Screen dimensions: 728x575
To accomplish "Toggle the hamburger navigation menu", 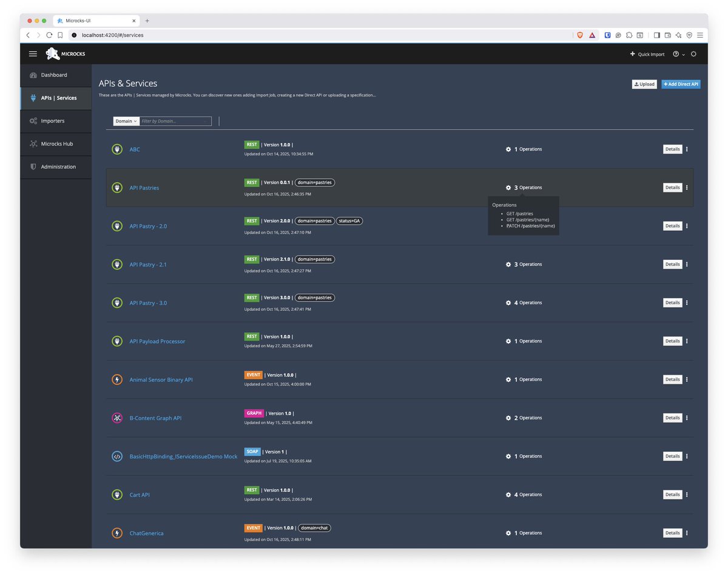I will tap(33, 54).
